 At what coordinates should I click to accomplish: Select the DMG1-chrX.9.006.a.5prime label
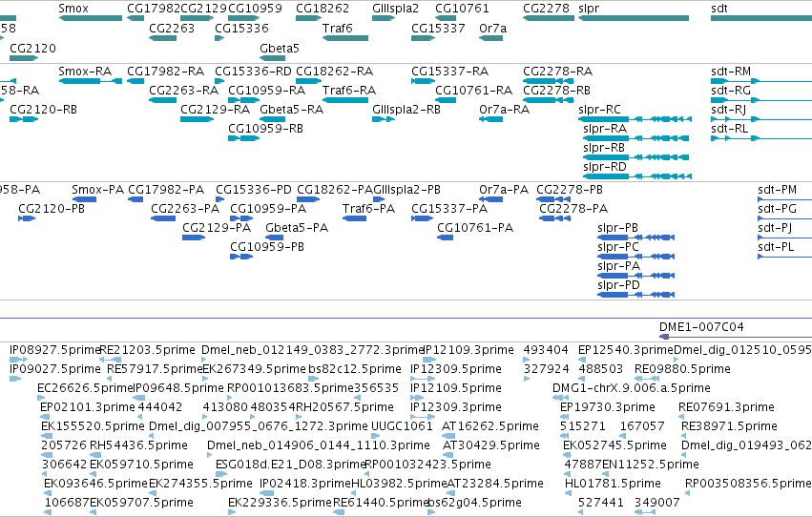click(632, 388)
